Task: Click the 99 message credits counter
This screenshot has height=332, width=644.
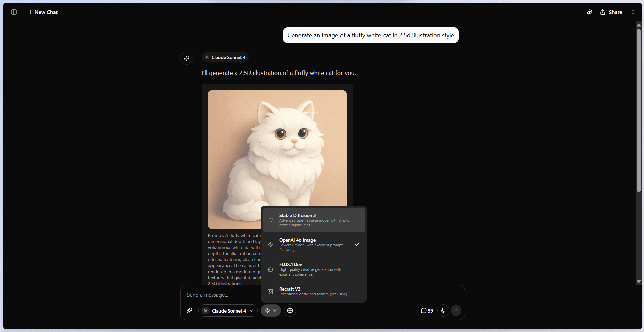Action: [427, 311]
